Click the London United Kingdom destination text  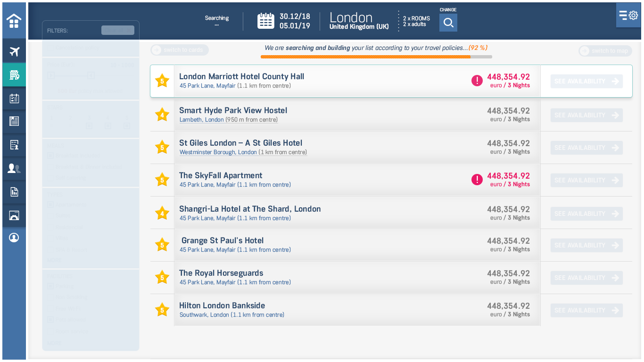point(359,21)
